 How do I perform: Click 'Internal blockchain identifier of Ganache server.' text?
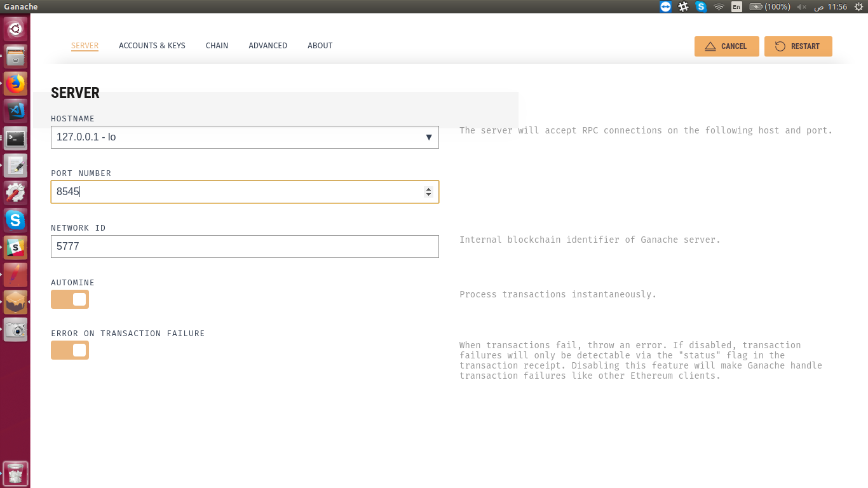coord(590,240)
